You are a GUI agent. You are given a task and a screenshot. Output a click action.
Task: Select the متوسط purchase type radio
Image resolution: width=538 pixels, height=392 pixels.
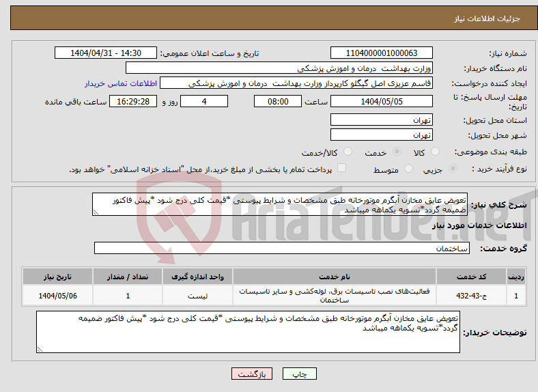tap(408, 169)
